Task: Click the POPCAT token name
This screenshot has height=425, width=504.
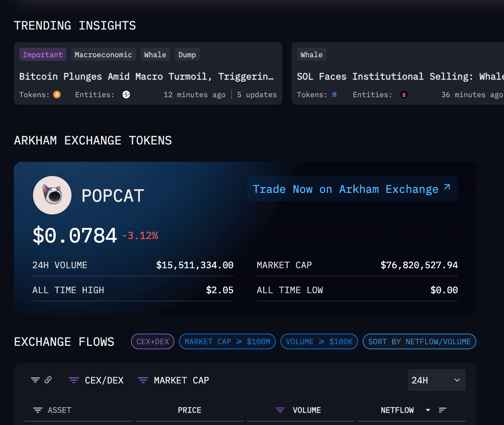Action: tap(113, 196)
